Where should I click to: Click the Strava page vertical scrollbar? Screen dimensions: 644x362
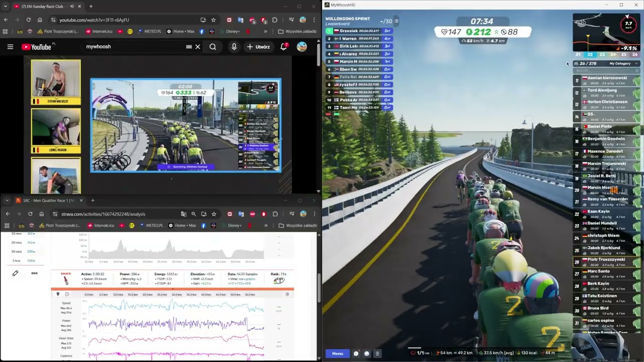(318, 288)
